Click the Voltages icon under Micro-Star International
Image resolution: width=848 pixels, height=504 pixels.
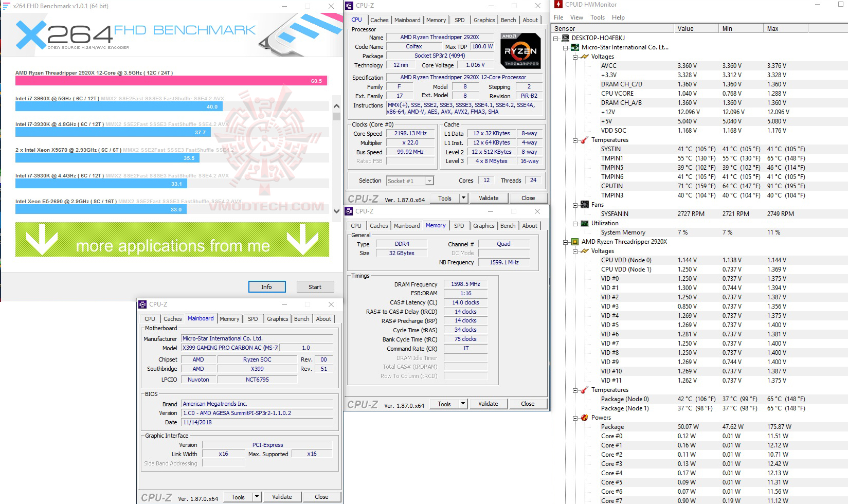point(585,57)
